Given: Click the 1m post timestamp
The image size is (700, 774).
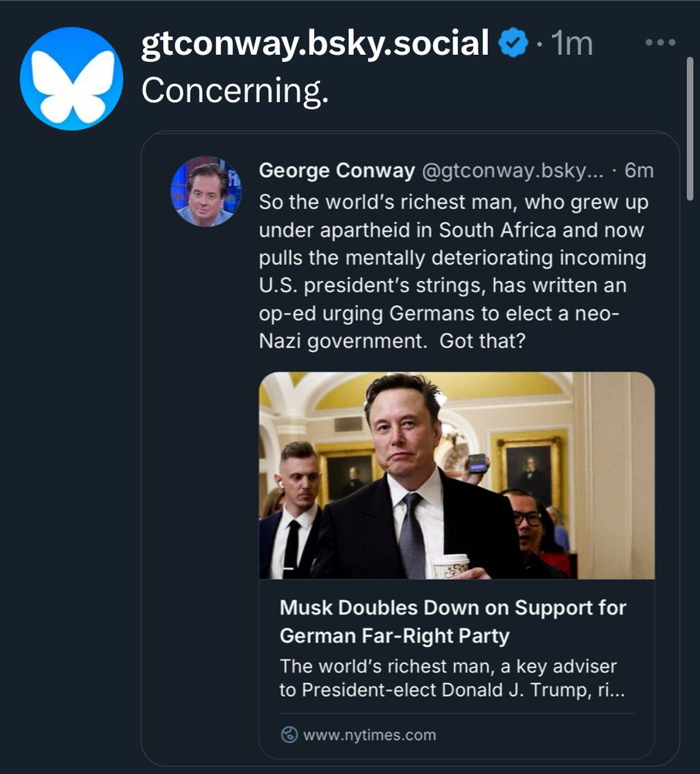Looking at the screenshot, I should tap(572, 44).
